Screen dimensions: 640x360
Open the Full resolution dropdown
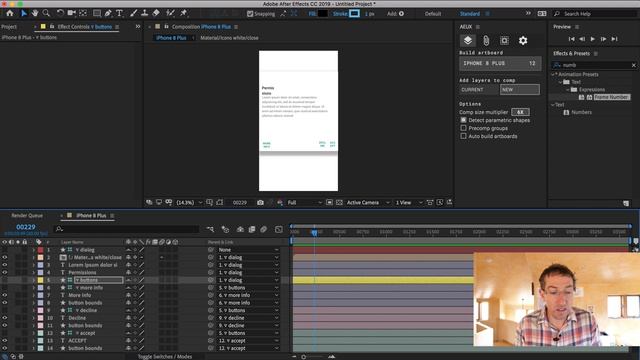304,202
